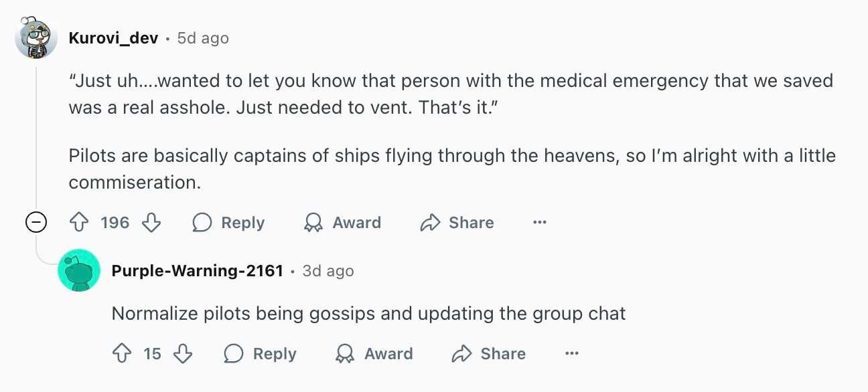Open the '5d ago' comment permalink
This screenshot has width=868, height=392.
coord(203,38)
